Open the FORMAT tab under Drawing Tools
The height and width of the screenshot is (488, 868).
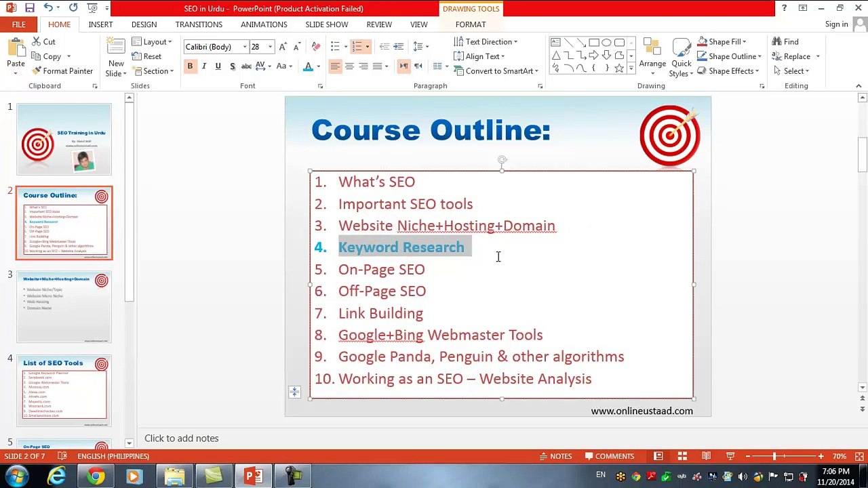coord(471,24)
